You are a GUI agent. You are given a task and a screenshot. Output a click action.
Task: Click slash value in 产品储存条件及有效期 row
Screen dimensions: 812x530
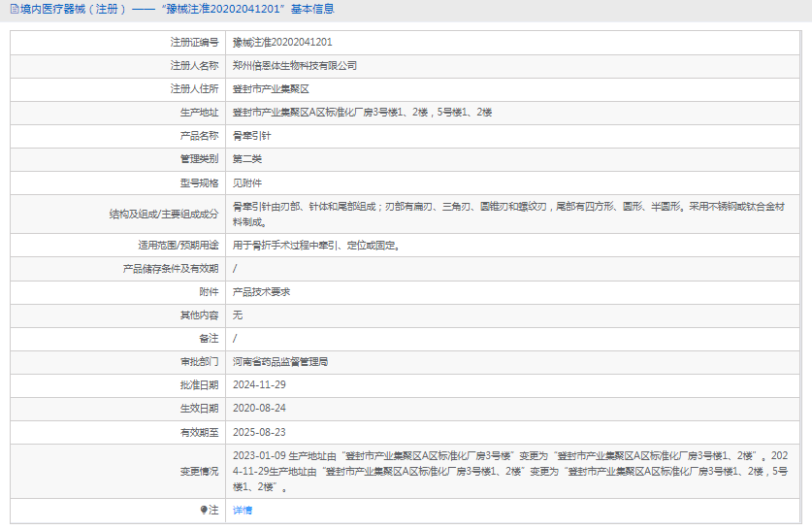235,269
